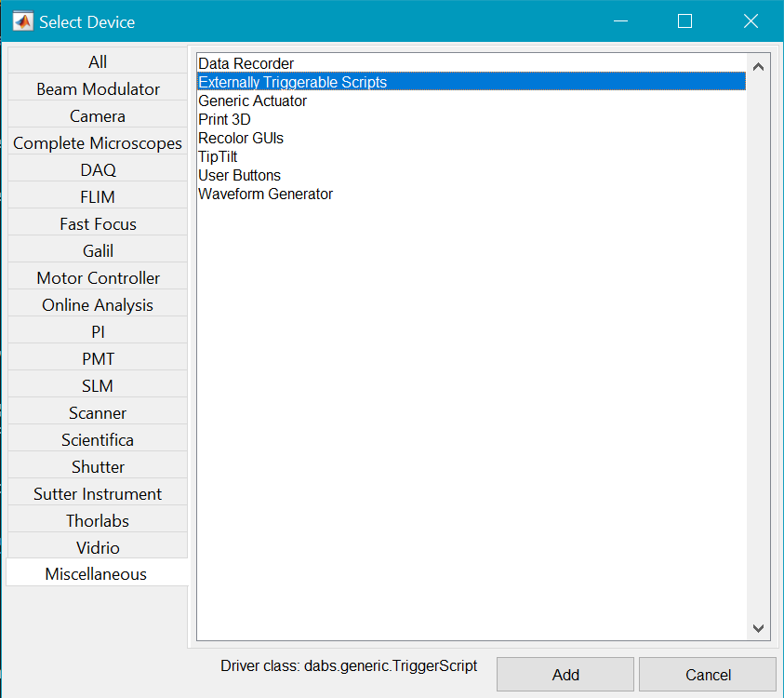Select User Buttons in the list
Screen dimensions: 784x698
[x=240, y=175]
